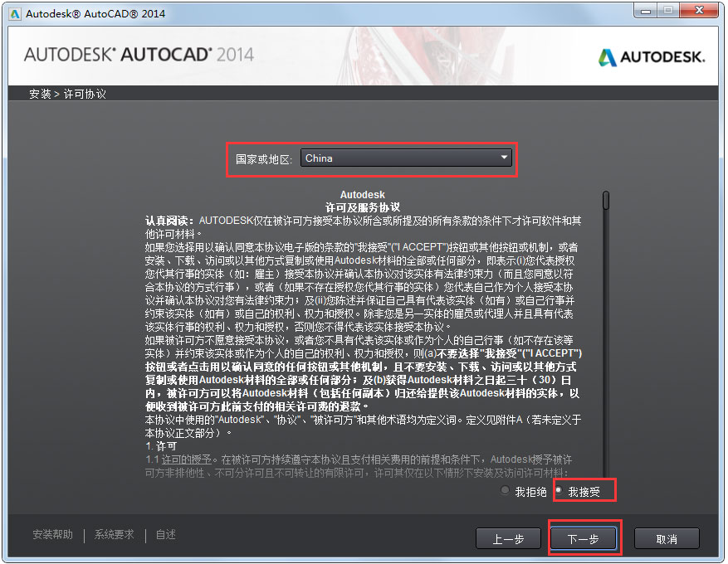
Task: Open the 安装帮助 link
Action: pyautogui.click(x=52, y=534)
